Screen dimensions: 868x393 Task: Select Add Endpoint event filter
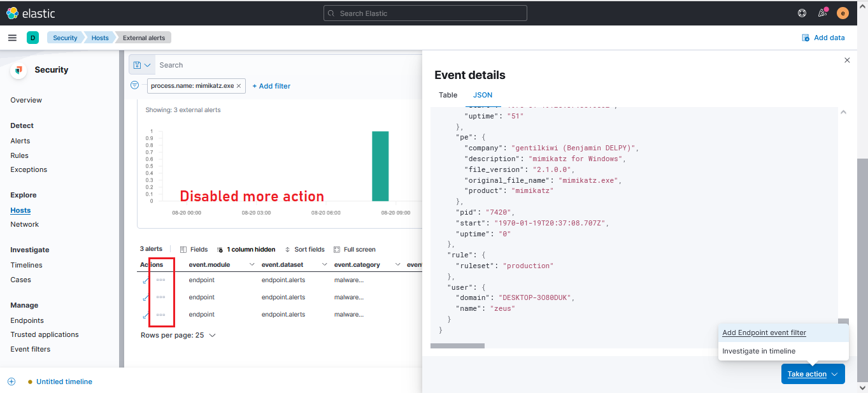tap(783, 332)
